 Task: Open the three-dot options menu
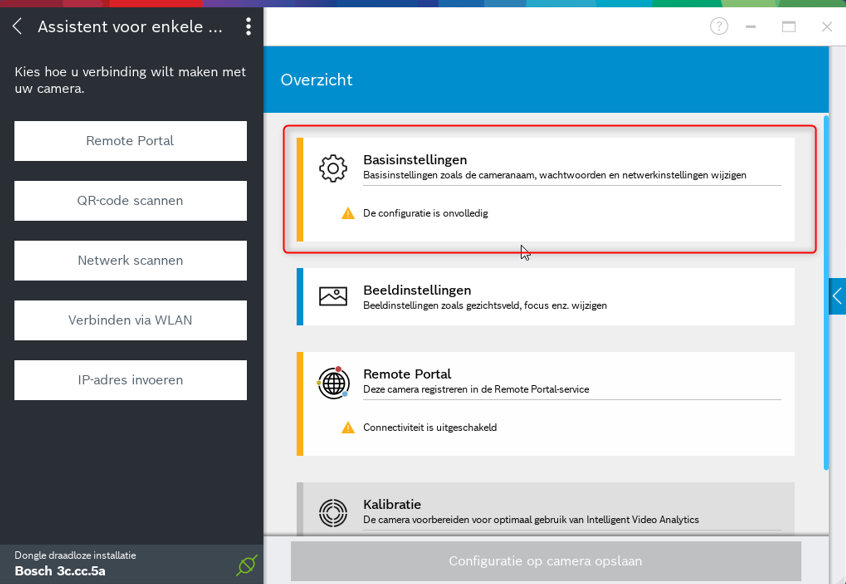coord(248,27)
